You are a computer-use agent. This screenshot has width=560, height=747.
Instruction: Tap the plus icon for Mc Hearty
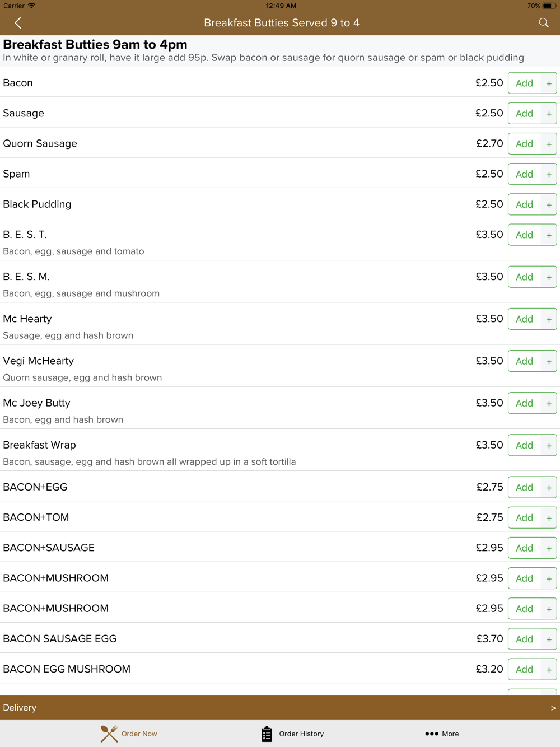point(549,319)
